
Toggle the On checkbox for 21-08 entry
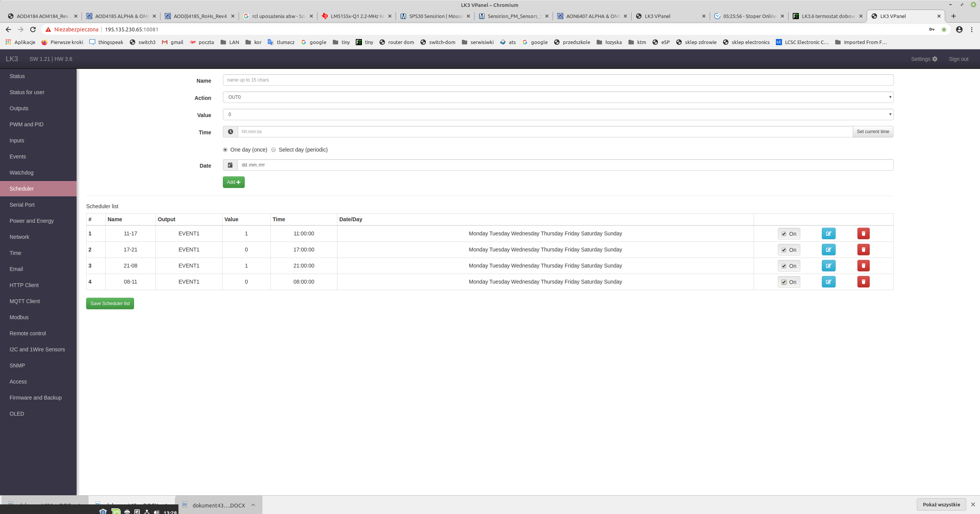pyautogui.click(x=784, y=266)
